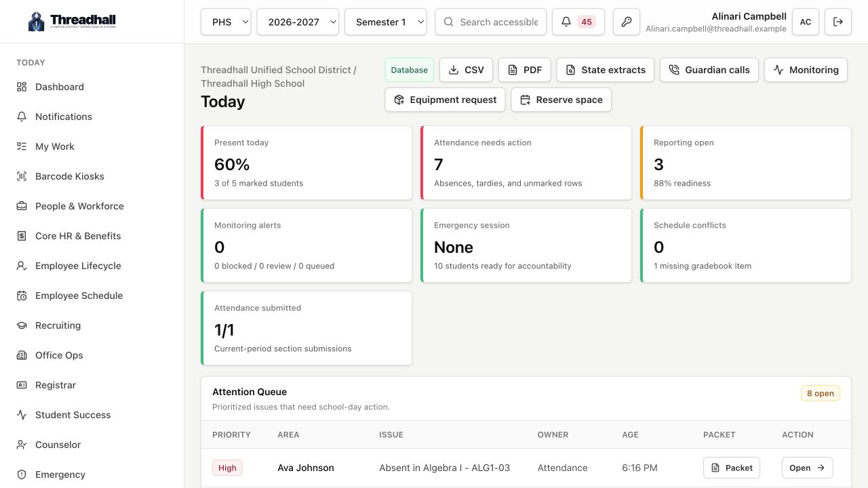Viewport: 868px width, 488px height.
Task: Click Ava Johnson in the queue
Action: click(306, 468)
